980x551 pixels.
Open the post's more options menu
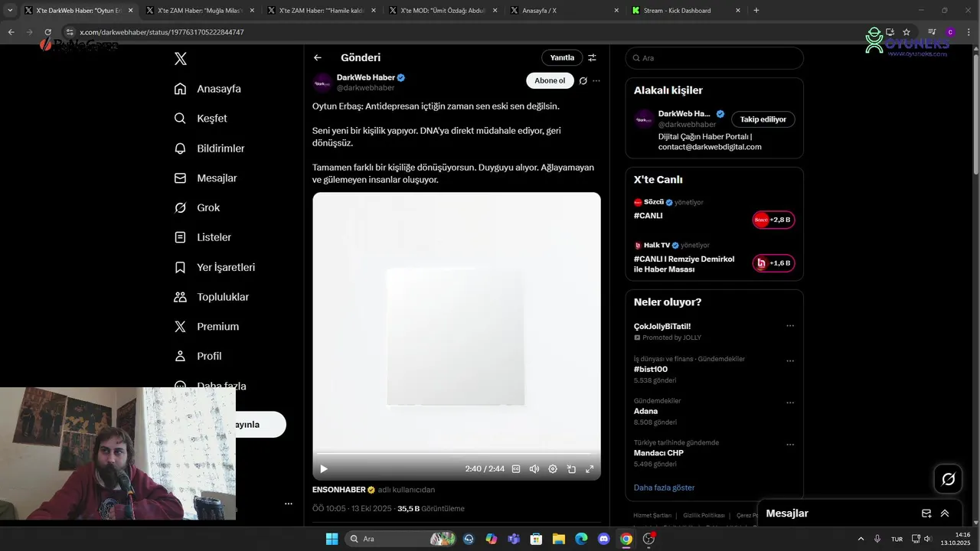[x=596, y=81]
